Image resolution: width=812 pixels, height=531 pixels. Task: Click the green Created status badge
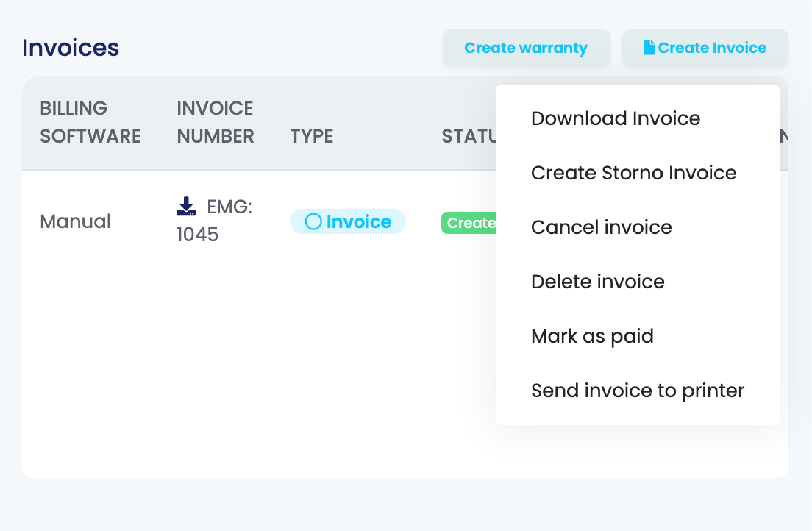(469, 223)
